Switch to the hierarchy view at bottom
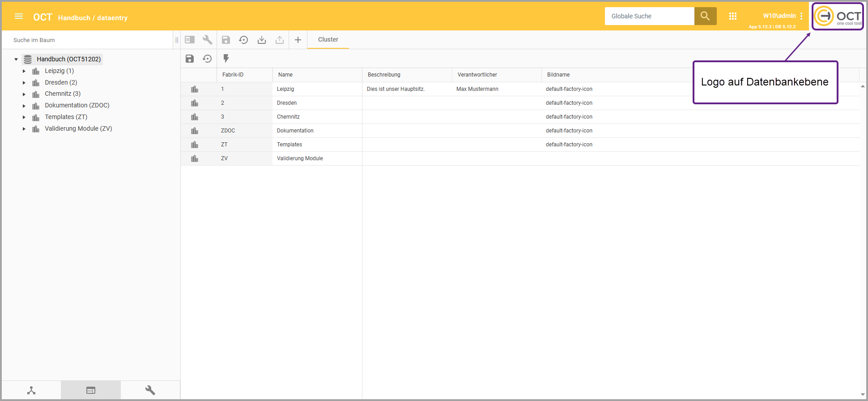The height and width of the screenshot is (401, 868). coord(31,390)
